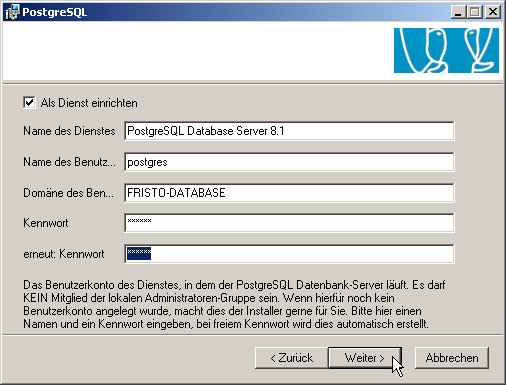Toggle the Als Dienst einrichten checkbox

click(29, 103)
